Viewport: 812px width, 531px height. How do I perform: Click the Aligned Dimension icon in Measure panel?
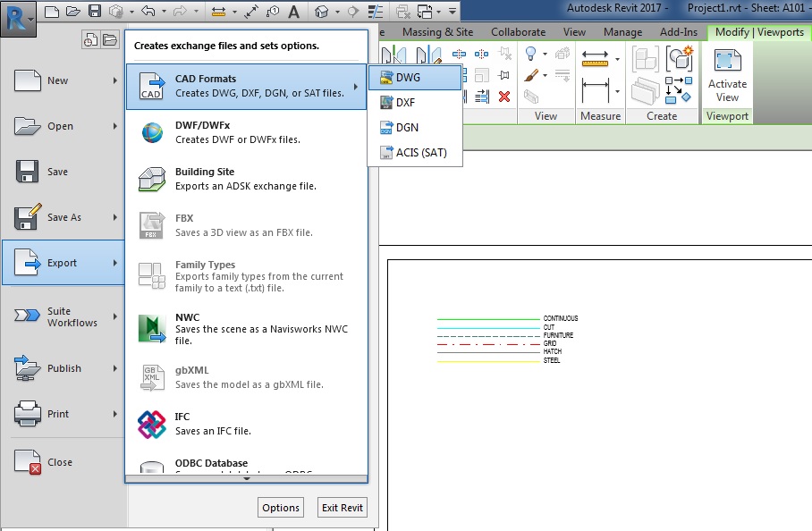pos(595,90)
